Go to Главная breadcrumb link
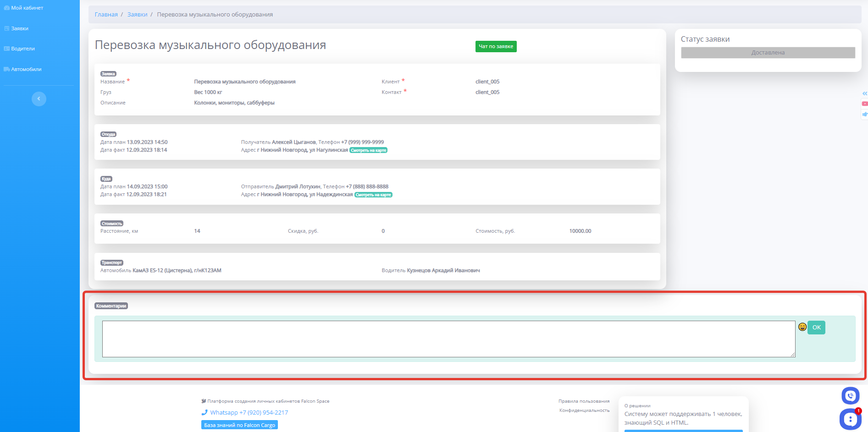 pyautogui.click(x=106, y=15)
